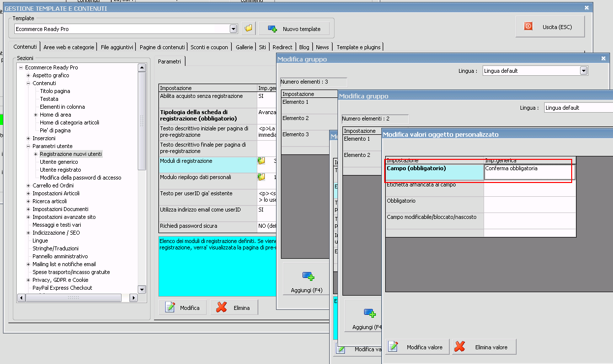Viewport: 613px width, 364px height.
Task: Open the Ecommerce Ready Pro template dropdown
Action: (x=234, y=29)
